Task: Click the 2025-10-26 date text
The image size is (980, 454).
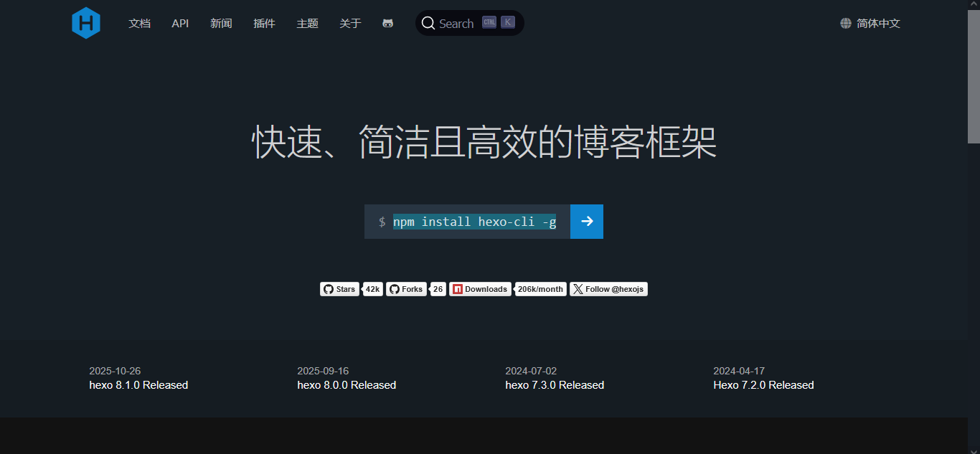Action: click(x=115, y=371)
